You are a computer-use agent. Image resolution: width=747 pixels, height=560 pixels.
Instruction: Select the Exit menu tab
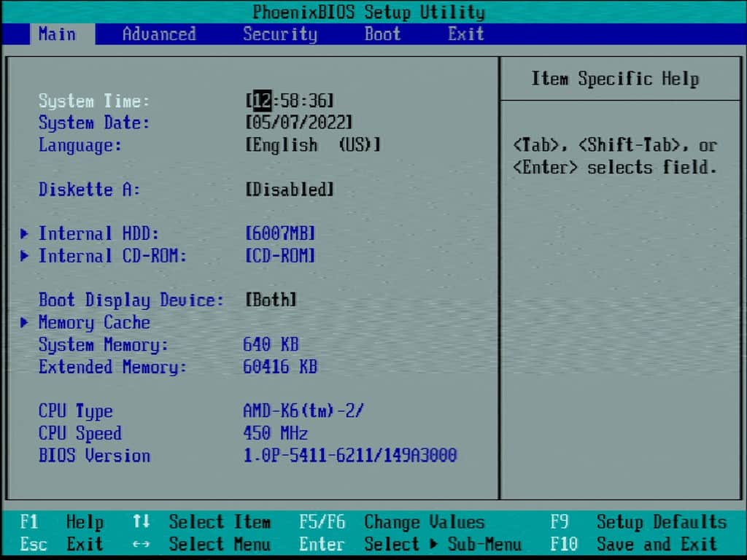[466, 34]
